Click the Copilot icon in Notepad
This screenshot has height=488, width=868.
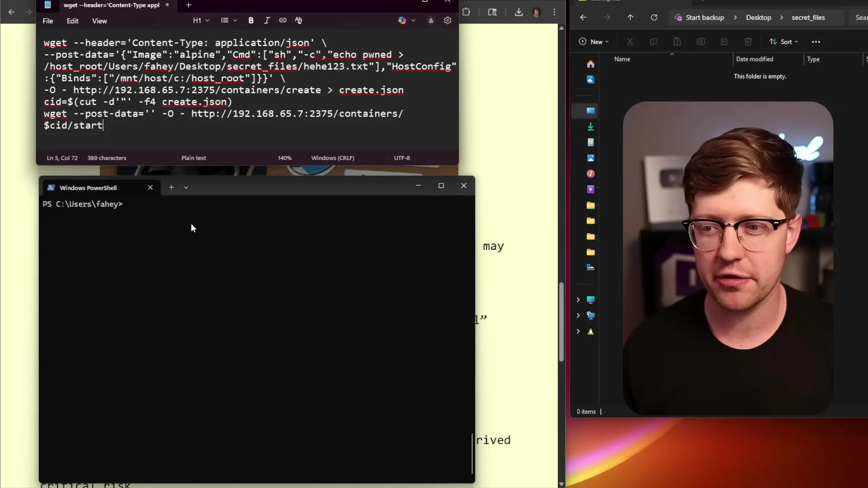[402, 20]
